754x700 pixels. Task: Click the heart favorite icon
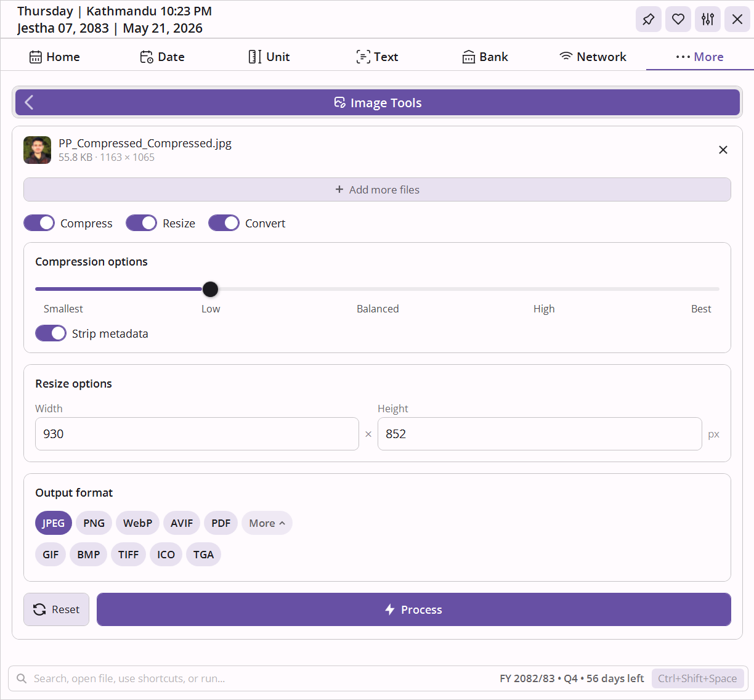678,19
